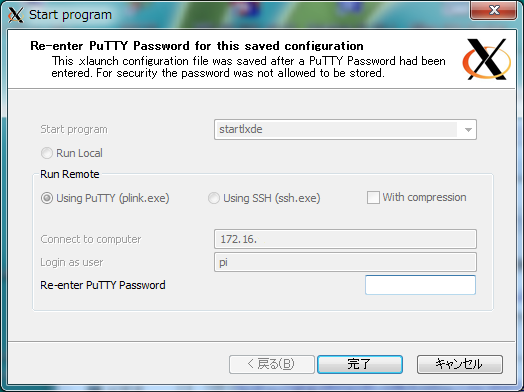Select the Run Local radio button
524x392 pixels.
[x=47, y=153]
